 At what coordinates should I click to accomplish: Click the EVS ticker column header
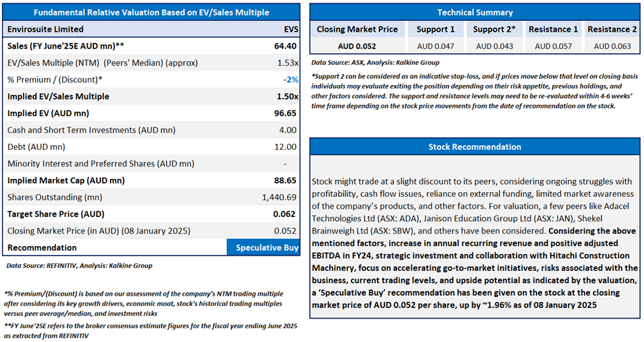pos(291,29)
